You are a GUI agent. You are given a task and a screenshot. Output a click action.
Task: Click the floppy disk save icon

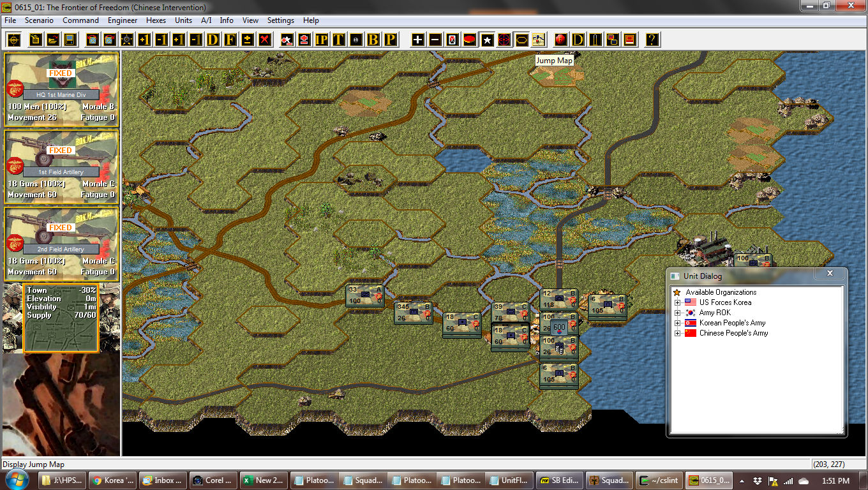(x=70, y=40)
